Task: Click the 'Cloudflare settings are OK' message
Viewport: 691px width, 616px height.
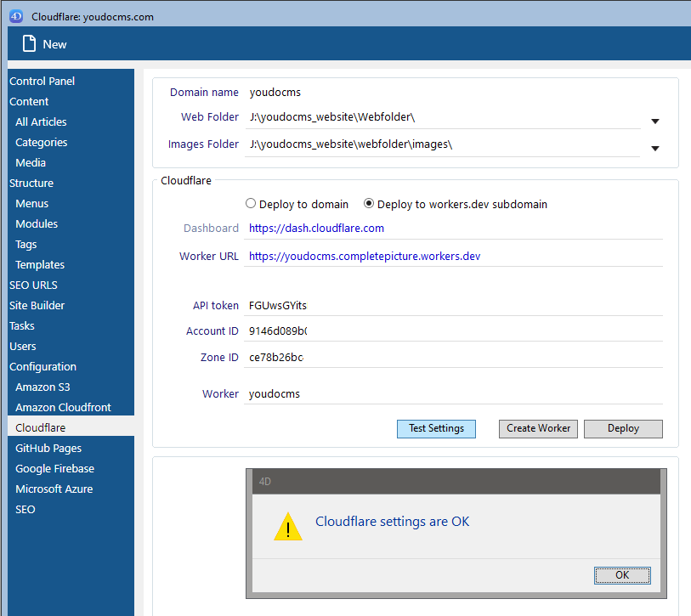Action: pos(392,522)
